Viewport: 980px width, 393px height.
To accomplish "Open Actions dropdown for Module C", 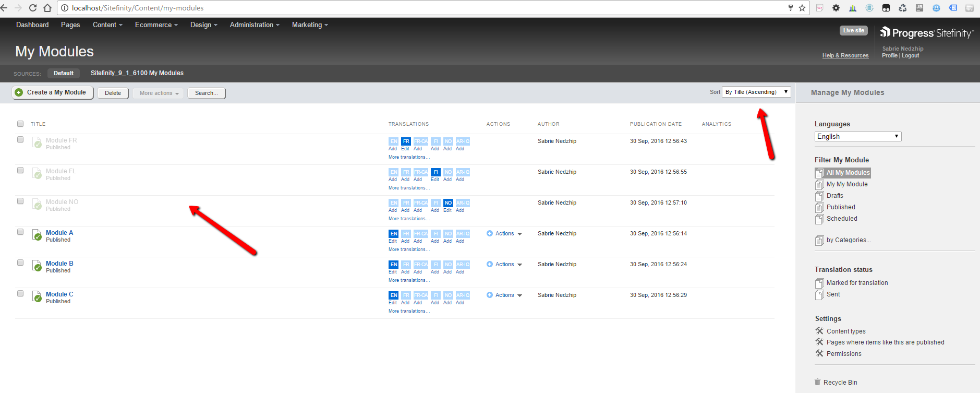I will [x=504, y=295].
